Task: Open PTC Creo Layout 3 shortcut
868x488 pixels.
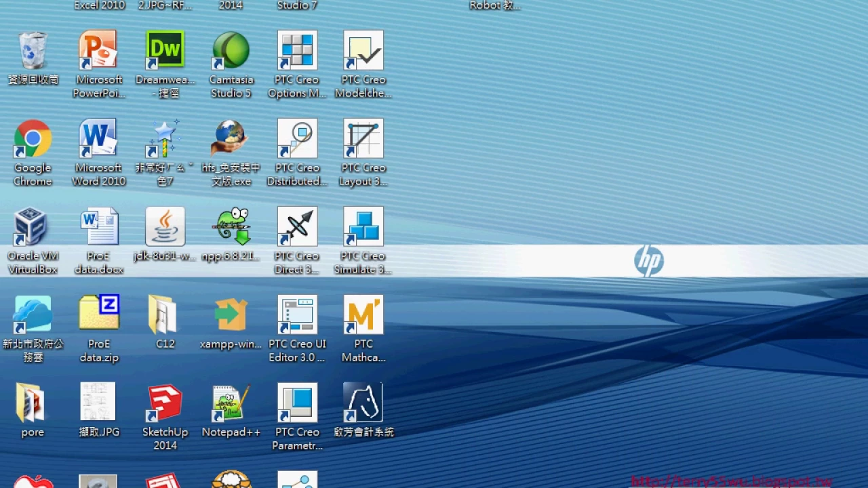Action: pos(363,138)
